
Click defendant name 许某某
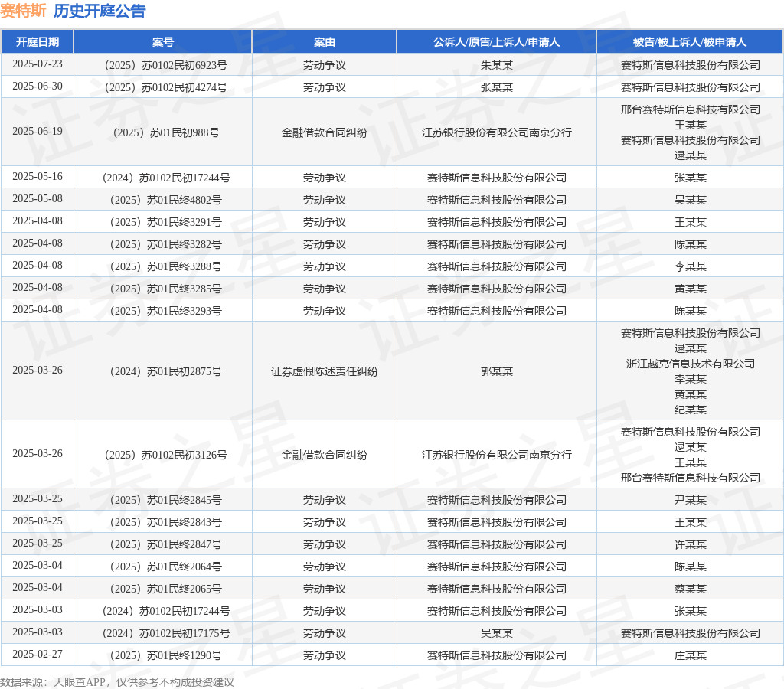pyautogui.click(x=690, y=544)
